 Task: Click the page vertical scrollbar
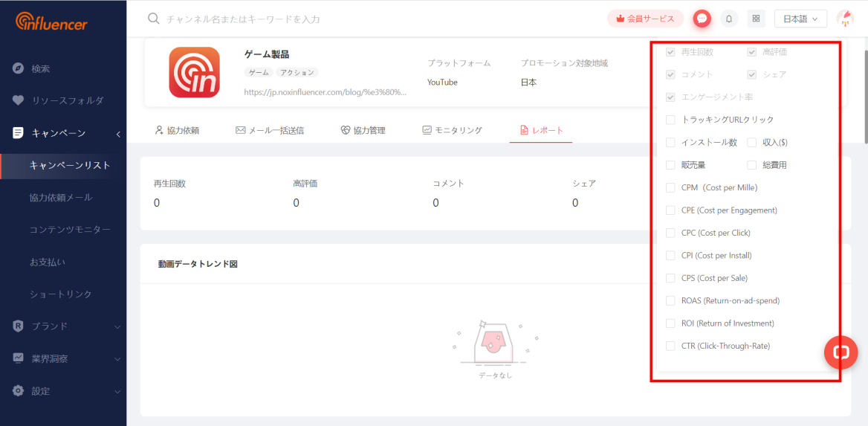[866, 97]
